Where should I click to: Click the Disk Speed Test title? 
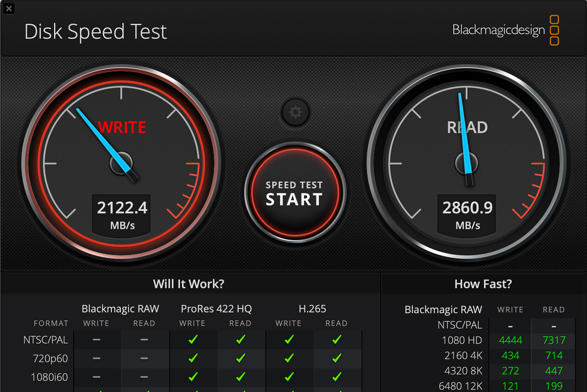[95, 32]
